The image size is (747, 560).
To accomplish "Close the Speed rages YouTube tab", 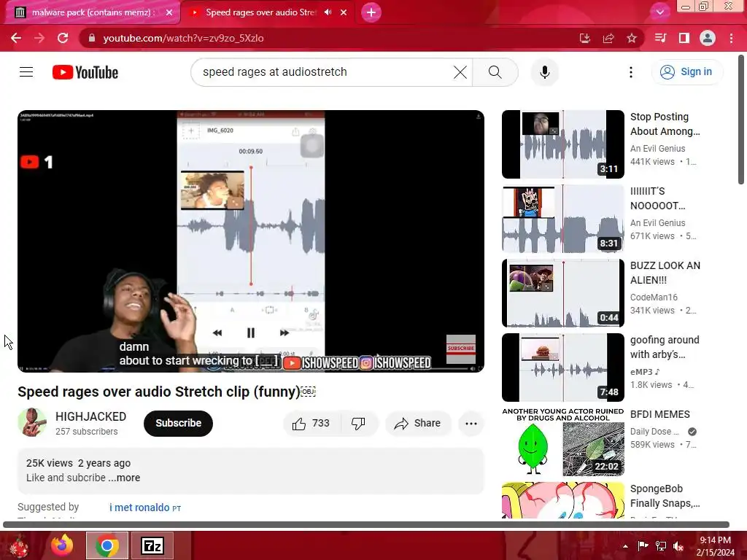I will [344, 12].
